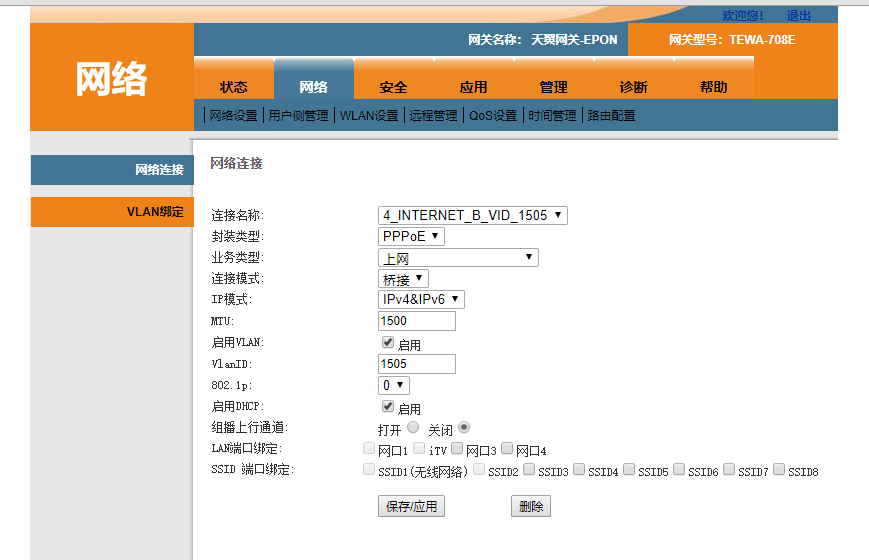Click the 网络连接 page heading
The image size is (869, 560).
point(236,164)
